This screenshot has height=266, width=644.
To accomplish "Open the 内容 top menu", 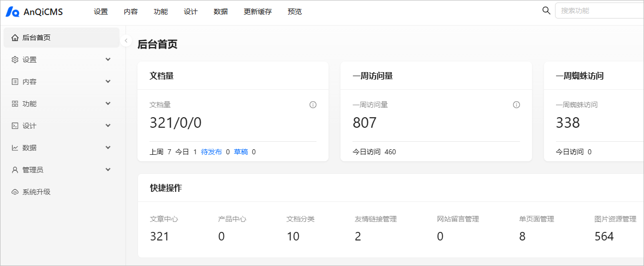I will [130, 12].
